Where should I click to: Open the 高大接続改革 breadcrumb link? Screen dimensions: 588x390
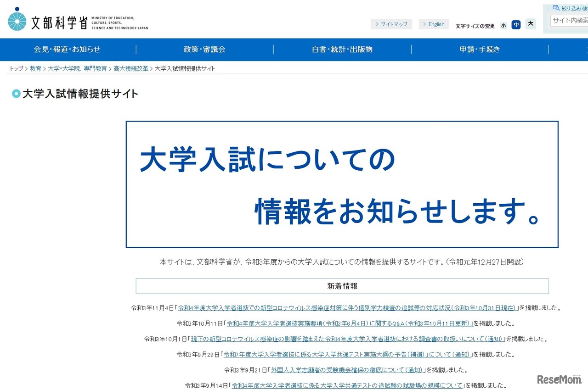pos(130,68)
